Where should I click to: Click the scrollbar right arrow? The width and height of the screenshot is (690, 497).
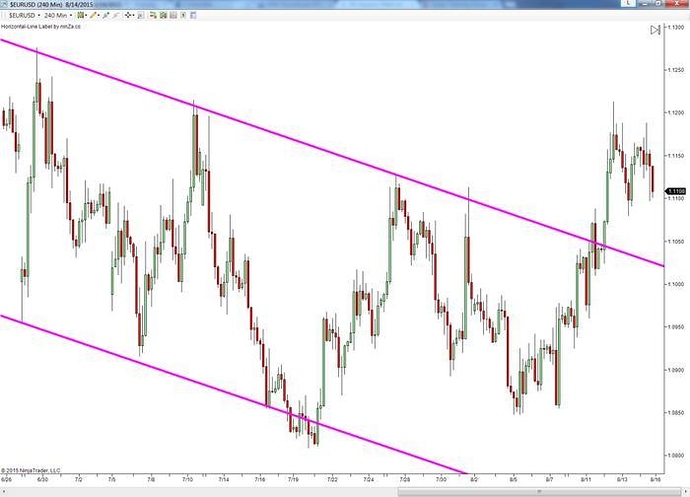point(685,492)
